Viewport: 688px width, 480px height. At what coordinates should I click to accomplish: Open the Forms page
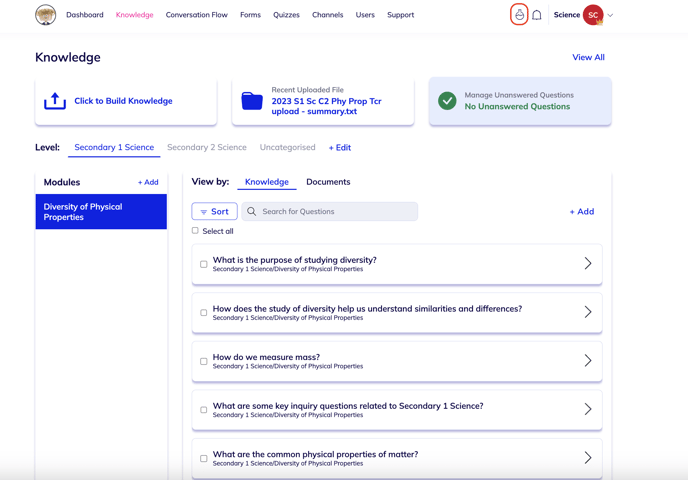tap(250, 15)
